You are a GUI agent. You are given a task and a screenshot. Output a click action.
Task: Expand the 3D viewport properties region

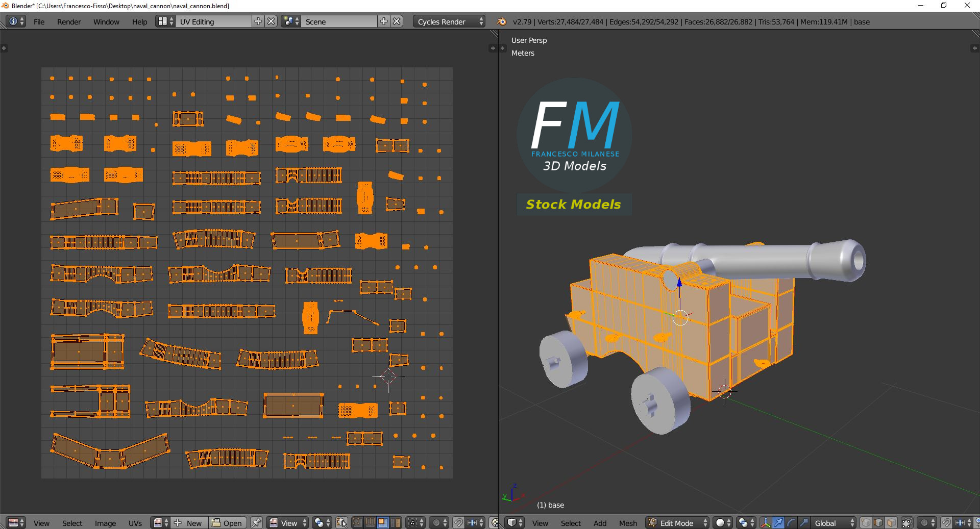click(x=974, y=48)
